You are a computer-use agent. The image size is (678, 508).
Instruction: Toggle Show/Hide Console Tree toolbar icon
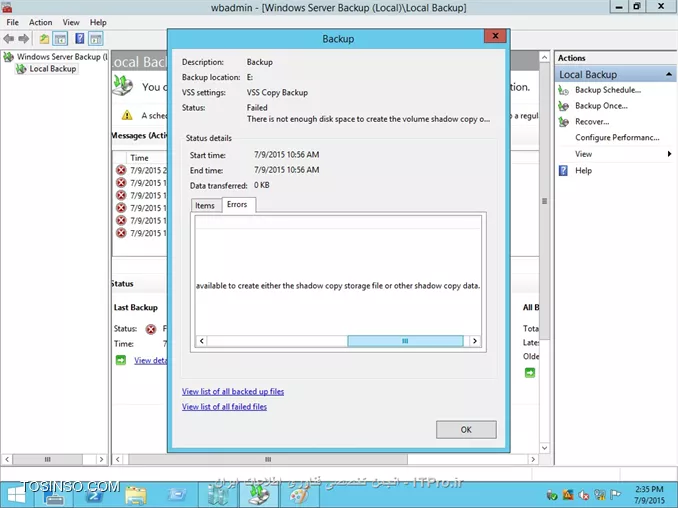[x=60, y=39]
